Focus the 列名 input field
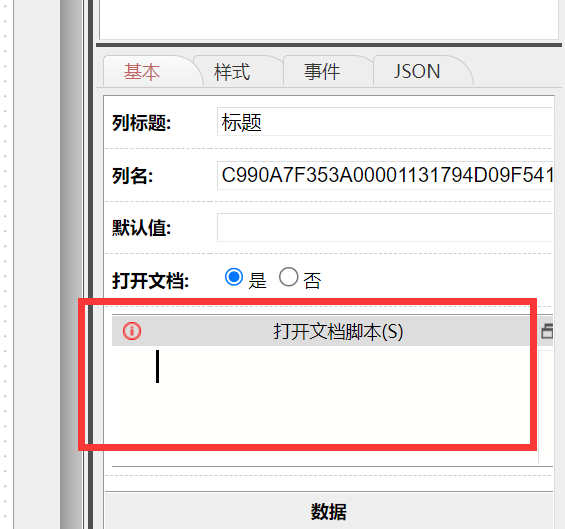The height and width of the screenshot is (529, 565). point(385,175)
